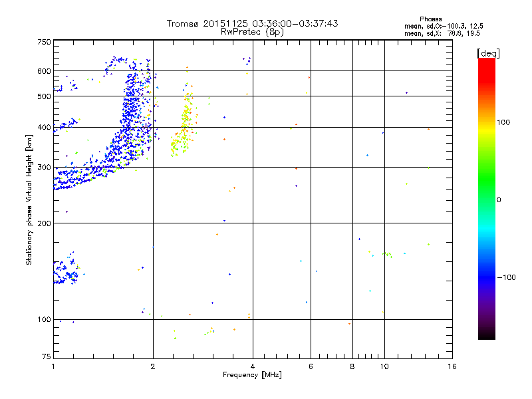
Task: Click the y-axis tick label '750'
Action: pyautogui.click(x=44, y=42)
